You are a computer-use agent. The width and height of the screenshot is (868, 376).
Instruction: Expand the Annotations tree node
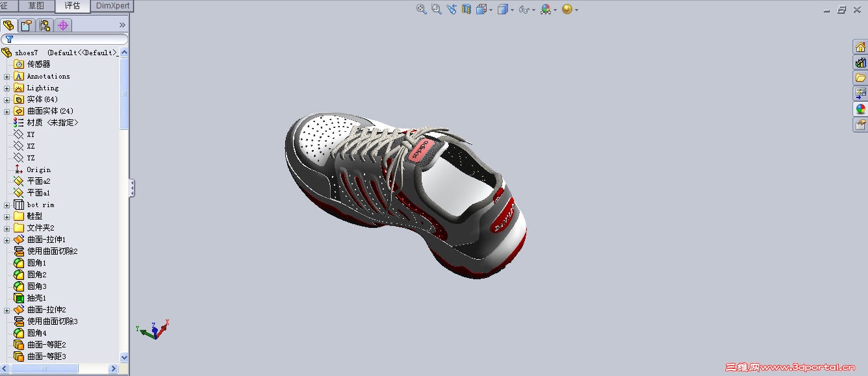7,76
